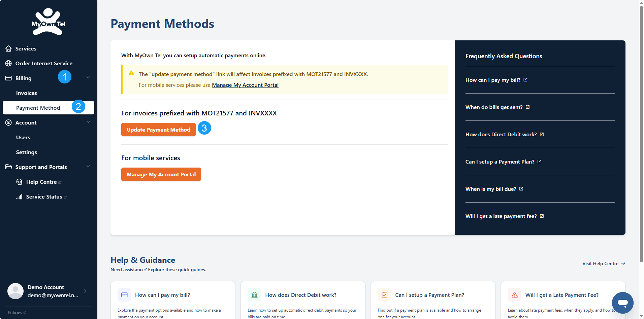Click the external link icon beside 'Will I get a late payment fee?'
The width and height of the screenshot is (644, 319).
tap(542, 216)
